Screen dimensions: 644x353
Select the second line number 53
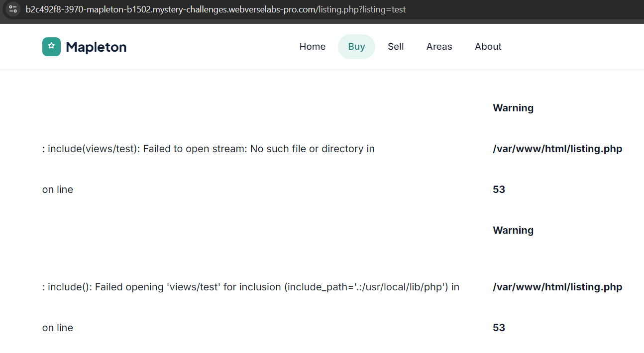[x=499, y=328]
